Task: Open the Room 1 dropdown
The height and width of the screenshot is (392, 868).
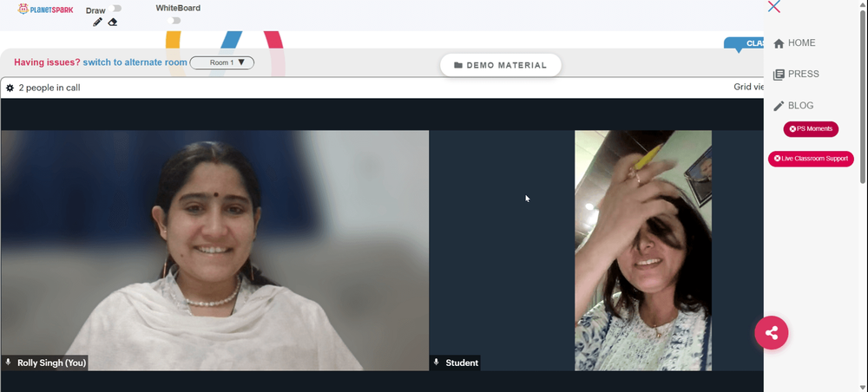Action: coord(222,62)
